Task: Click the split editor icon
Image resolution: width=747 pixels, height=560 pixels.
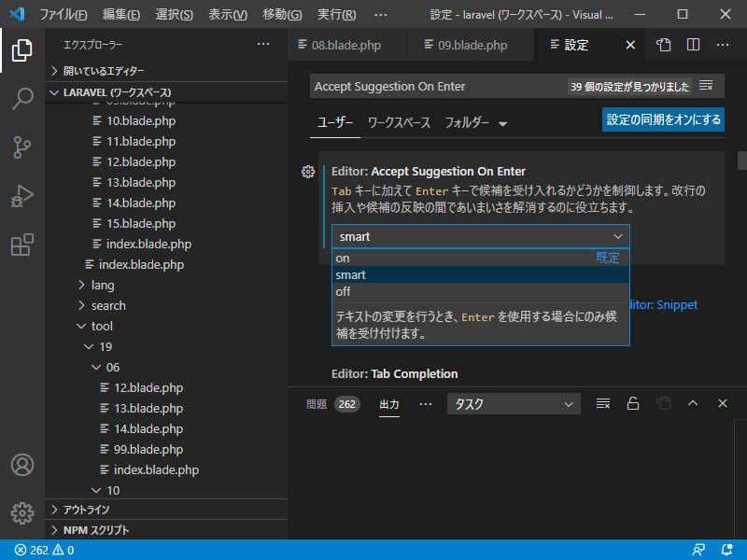Action: (693, 45)
